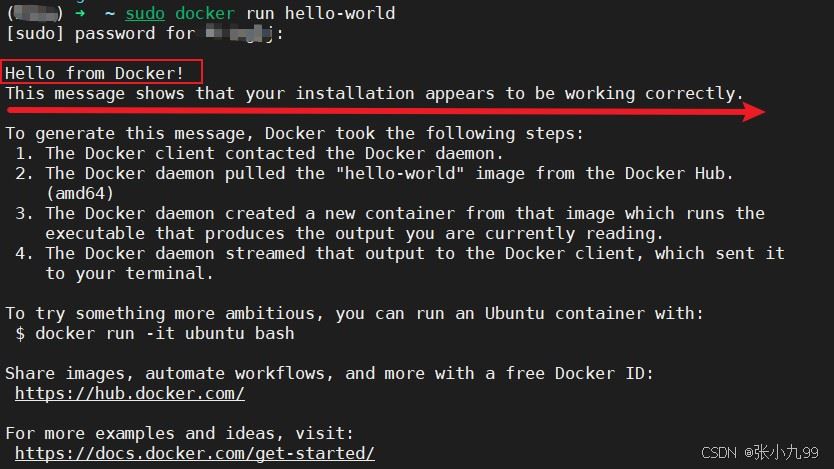The height and width of the screenshot is (469, 834).
Task: Open the docs.docker.com get-started link
Action: click(195, 454)
